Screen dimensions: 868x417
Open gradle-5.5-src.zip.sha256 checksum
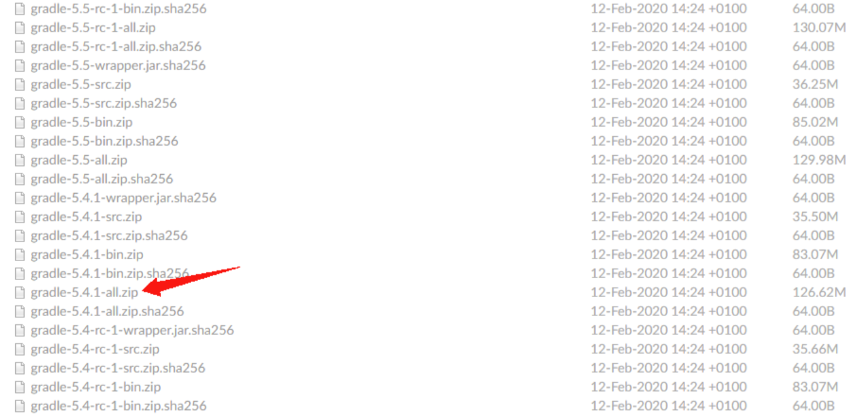[x=103, y=103]
